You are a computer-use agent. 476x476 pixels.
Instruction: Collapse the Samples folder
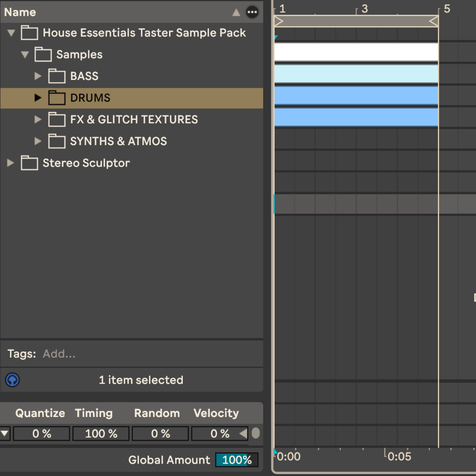(x=25, y=55)
